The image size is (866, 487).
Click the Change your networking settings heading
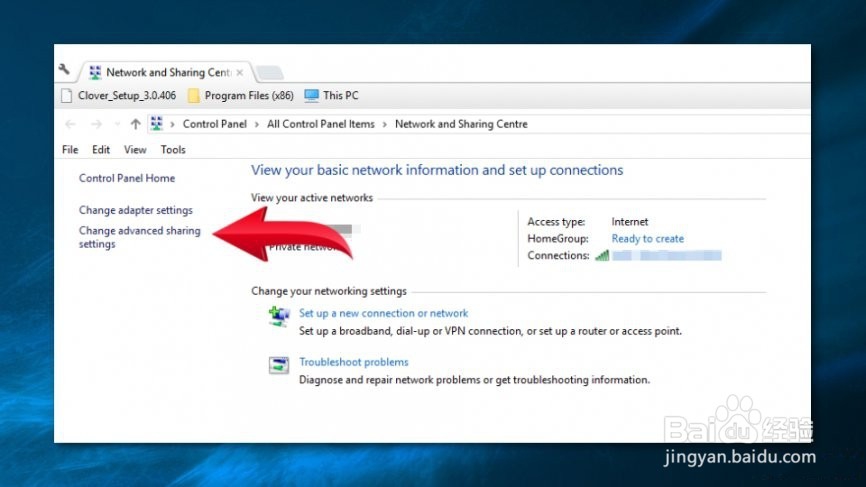tap(329, 291)
